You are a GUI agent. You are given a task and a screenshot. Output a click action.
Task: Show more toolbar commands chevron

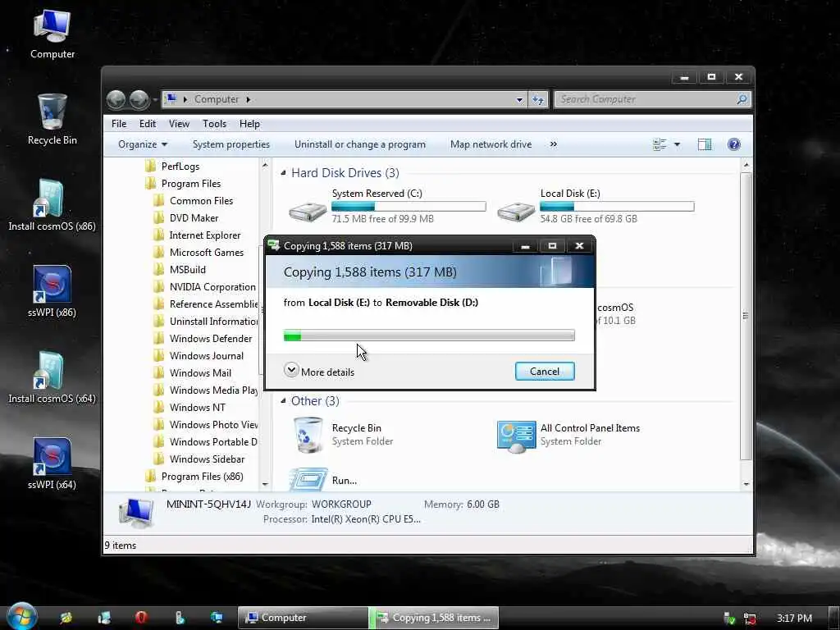coord(554,144)
